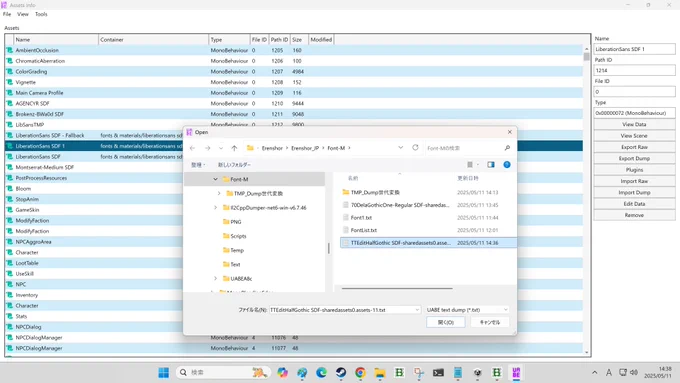Viewport: 680px width, 383px height.
Task: Go back in the Open dialog
Action: click(x=193, y=148)
